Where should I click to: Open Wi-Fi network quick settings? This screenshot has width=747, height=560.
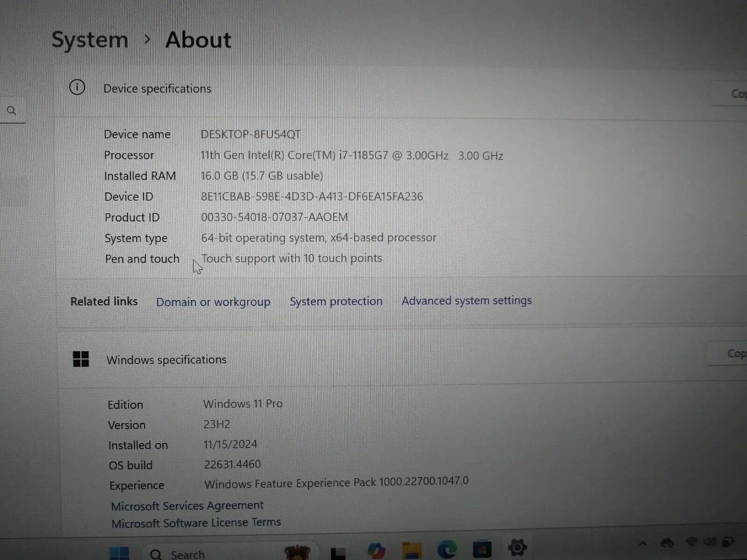tap(691, 542)
